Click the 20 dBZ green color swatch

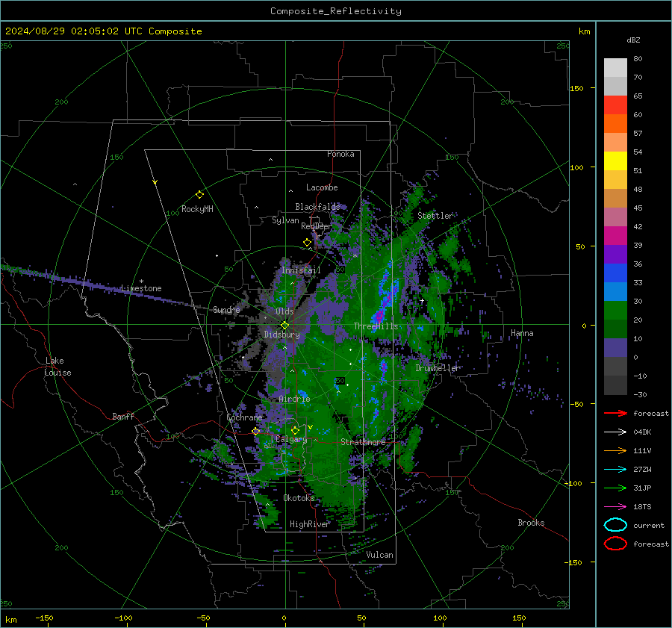click(615, 311)
